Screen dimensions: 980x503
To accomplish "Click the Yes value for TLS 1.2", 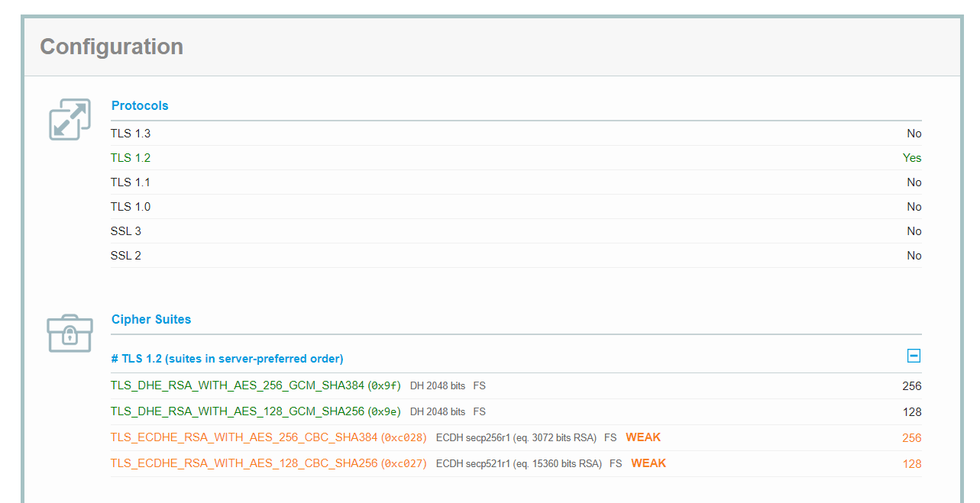I will click(x=912, y=158).
